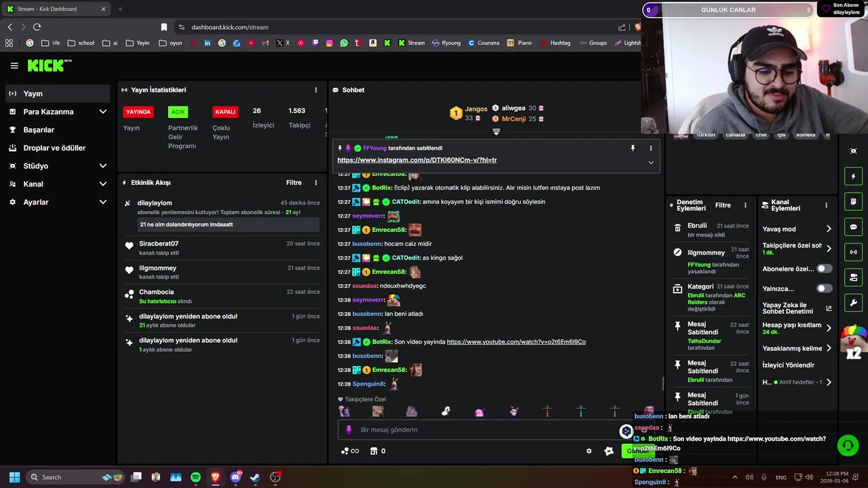The width and height of the screenshot is (868, 488).
Task: Click the camera device icon in right sidebar
Action: (853, 277)
